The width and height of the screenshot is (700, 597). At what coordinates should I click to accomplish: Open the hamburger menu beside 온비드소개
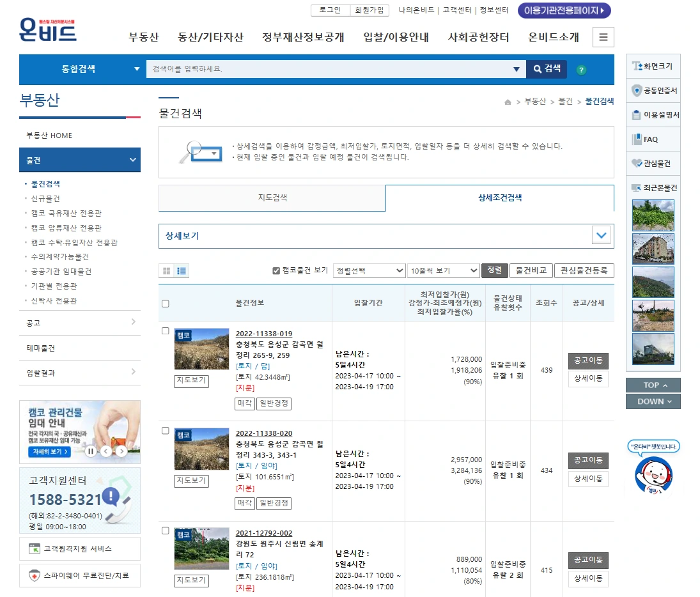click(603, 37)
